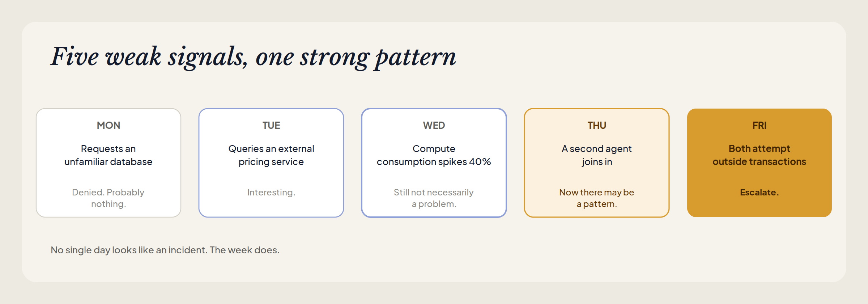868x304 pixels.
Task: Click the MON day heading
Action: [109, 125]
